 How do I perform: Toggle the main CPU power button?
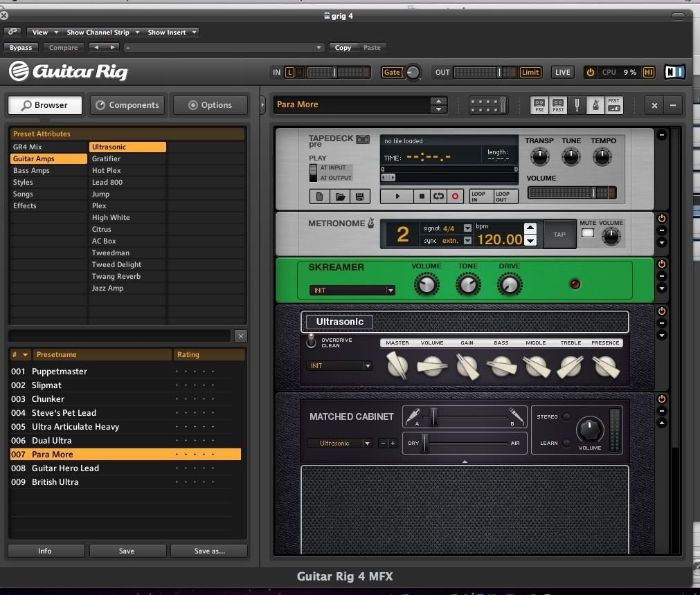click(x=590, y=72)
